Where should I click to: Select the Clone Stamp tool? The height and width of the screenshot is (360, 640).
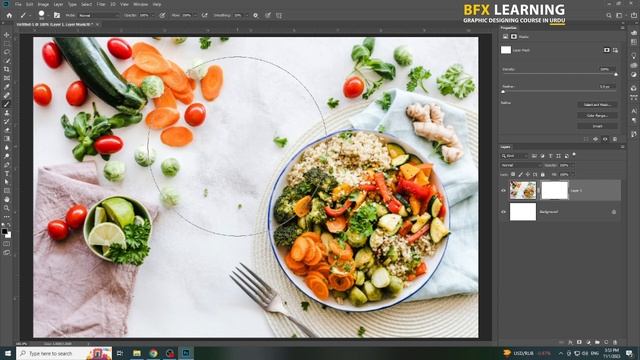7,113
